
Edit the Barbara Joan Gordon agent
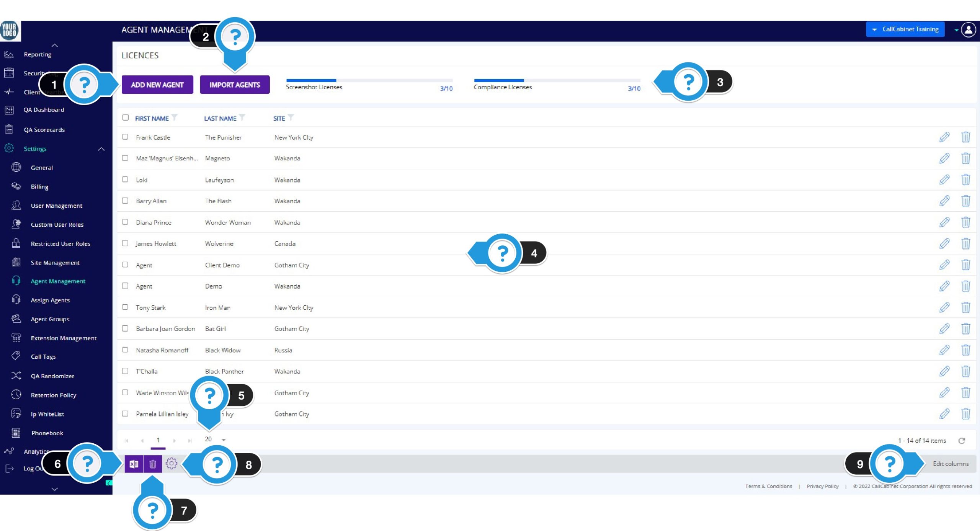click(x=944, y=328)
